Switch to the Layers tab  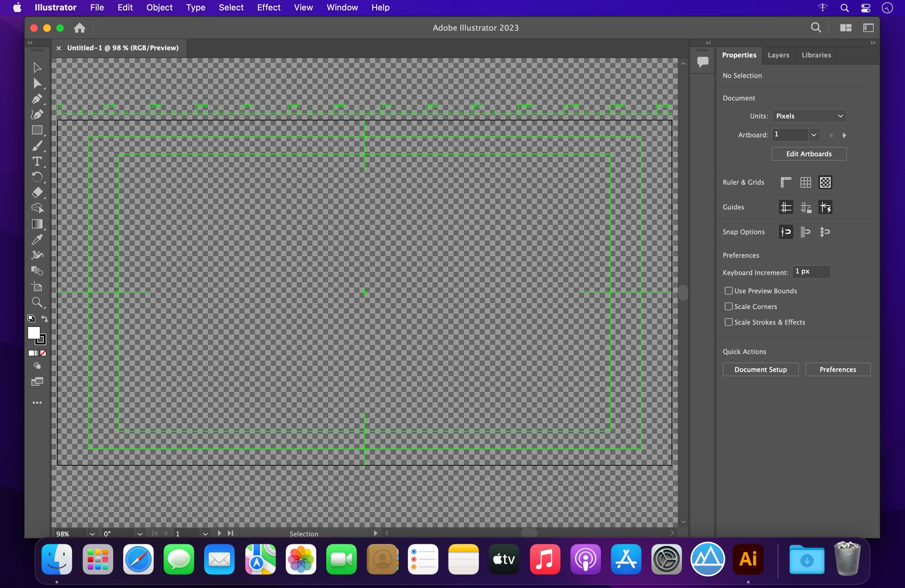pyautogui.click(x=778, y=55)
